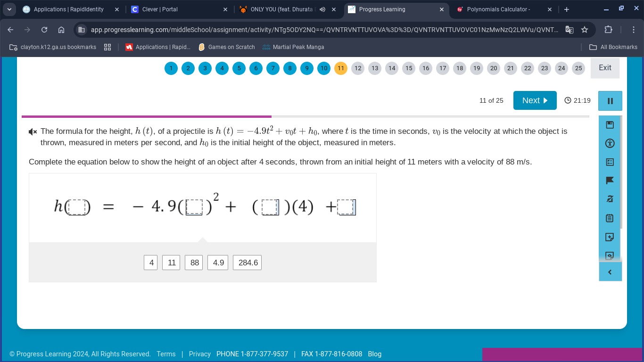Click the blank box being squared
The image size is (644, 362).
click(x=194, y=207)
